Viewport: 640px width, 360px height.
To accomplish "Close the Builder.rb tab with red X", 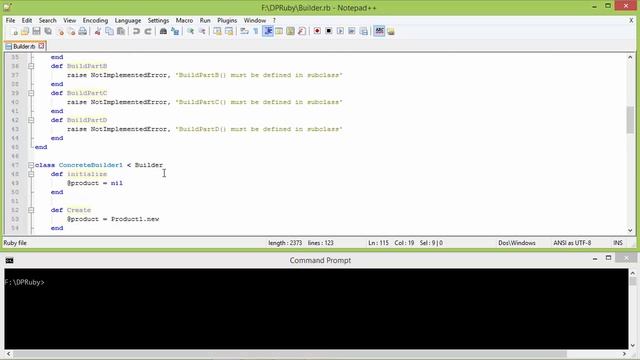I will click(x=41, y=46).
